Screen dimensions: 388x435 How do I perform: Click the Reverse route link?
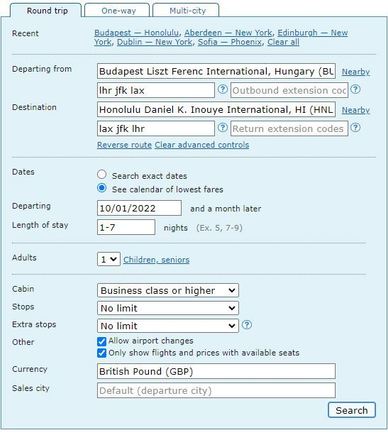pos(124,145)
